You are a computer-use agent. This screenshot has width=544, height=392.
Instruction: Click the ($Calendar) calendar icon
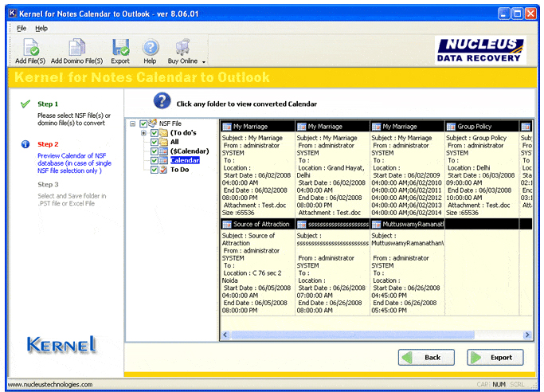[163, 151]
